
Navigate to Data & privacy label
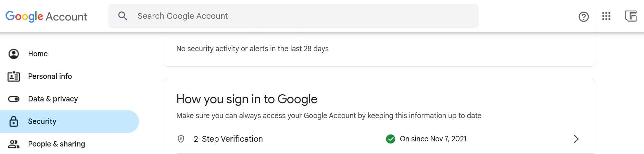coord(53,99)
